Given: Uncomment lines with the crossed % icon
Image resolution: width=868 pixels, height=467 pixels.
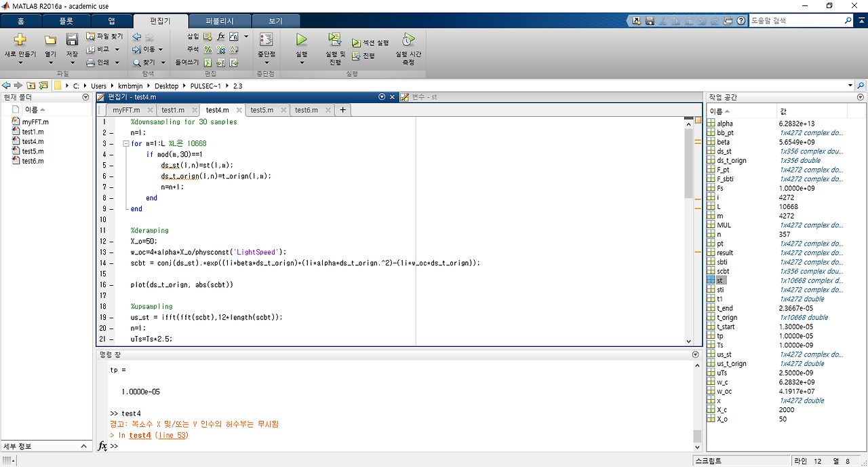Looking at the screenshot, I should (221, 50).
